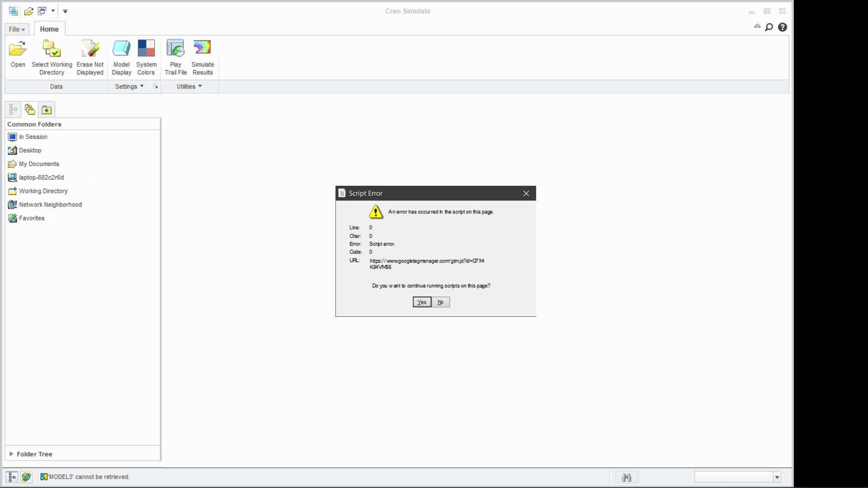Screen dimensions: 868x488
Task: Open the Utilities group dropdown
Action: [189, 86]
